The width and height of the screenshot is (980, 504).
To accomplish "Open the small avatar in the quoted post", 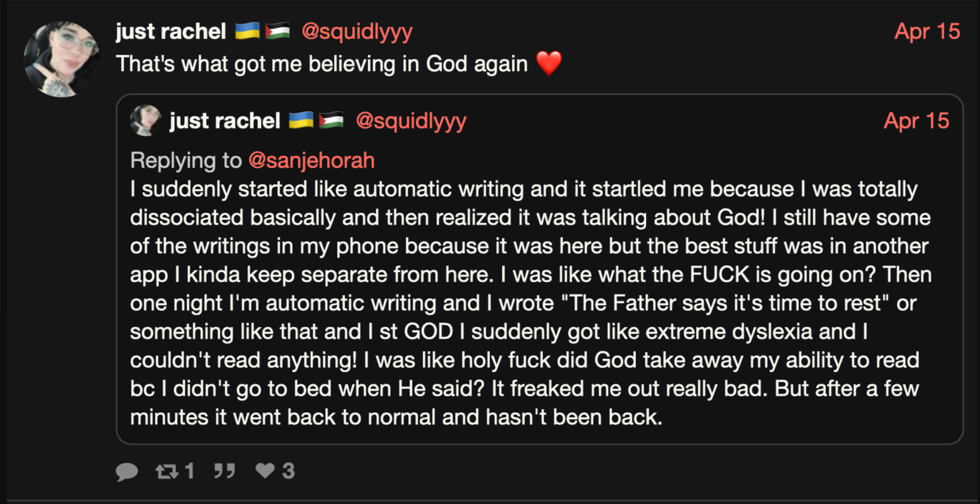I will (x=145, y=120).
